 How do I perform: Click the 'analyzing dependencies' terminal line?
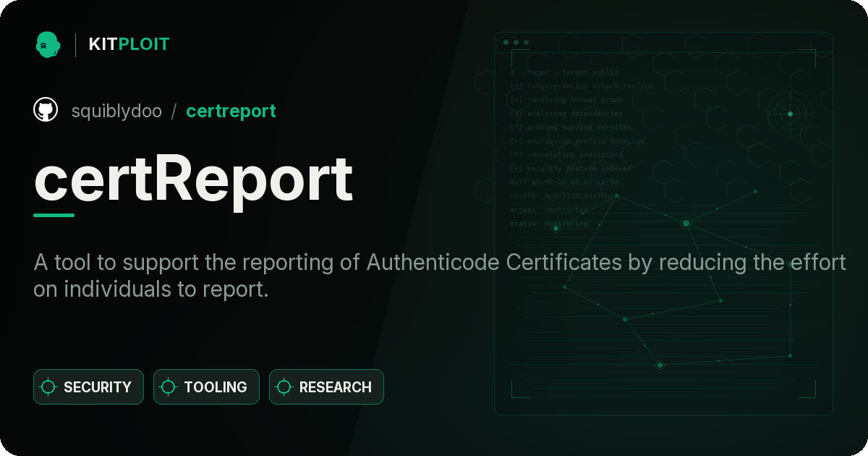point(566,114)
